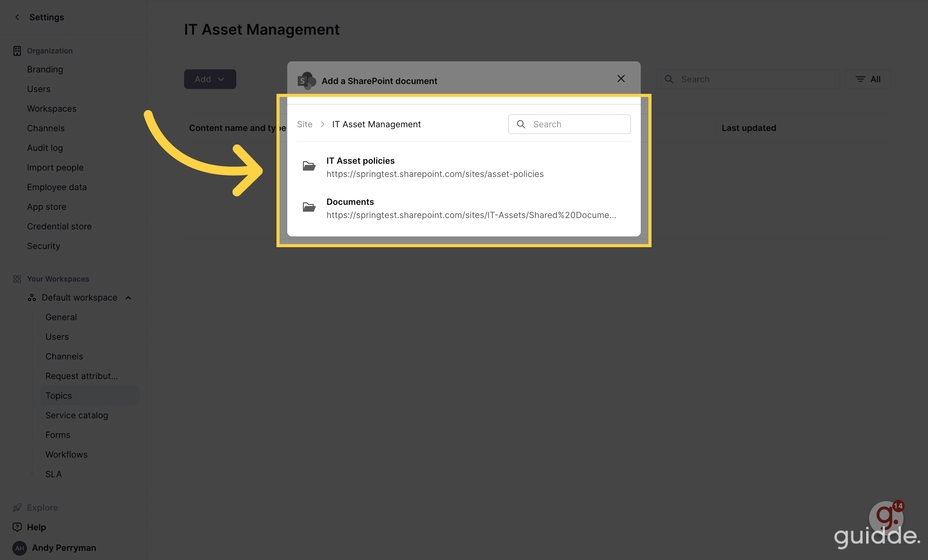The height and width of the screenshot is (560, 928).
Task: Open SLA in workspace menu
Action: coord(54,474)
